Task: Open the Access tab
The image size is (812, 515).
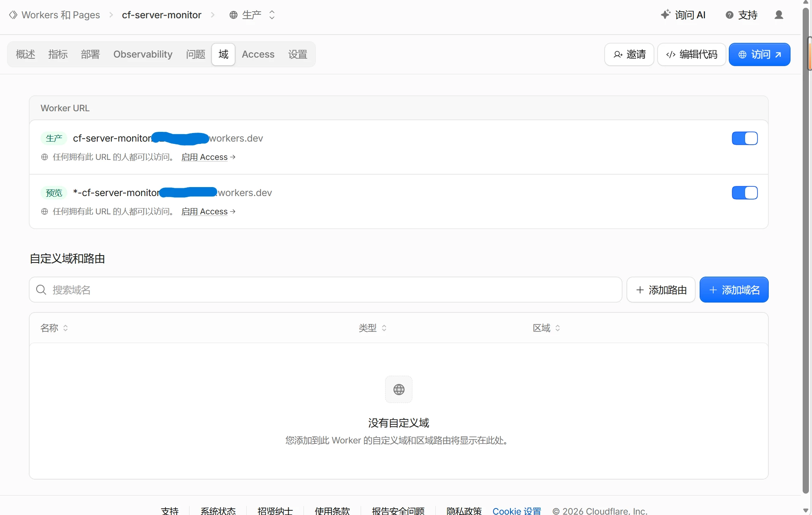Action: [x=258, y=54]
